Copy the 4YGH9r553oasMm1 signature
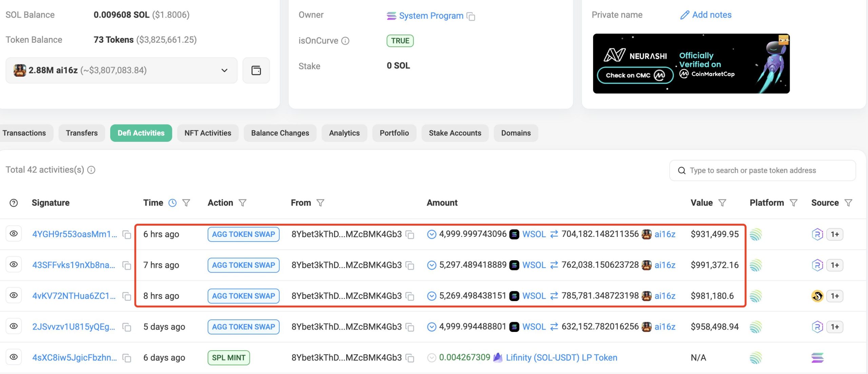868x374 pixels. [x=127, y=235]
